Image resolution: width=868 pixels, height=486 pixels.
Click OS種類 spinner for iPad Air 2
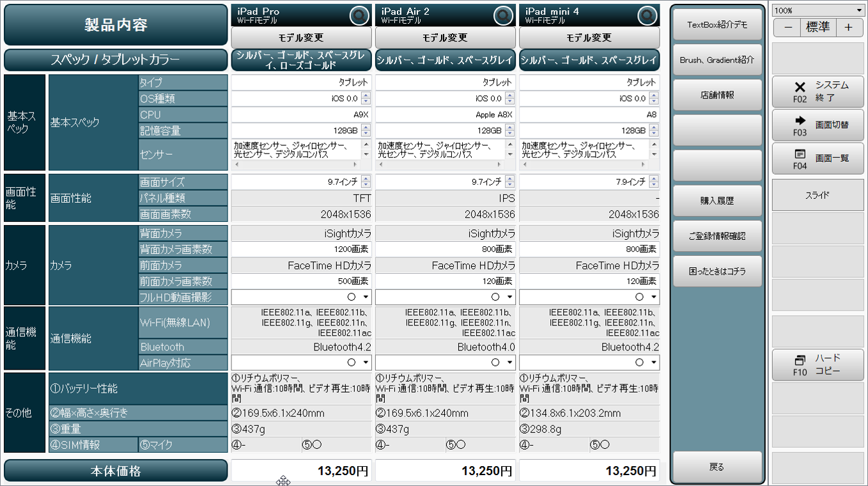509,98
